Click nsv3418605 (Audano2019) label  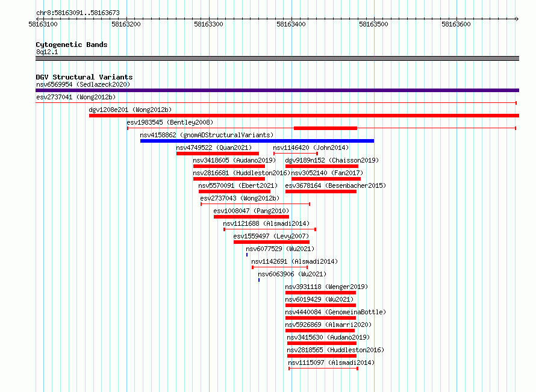tap(234, 160)
